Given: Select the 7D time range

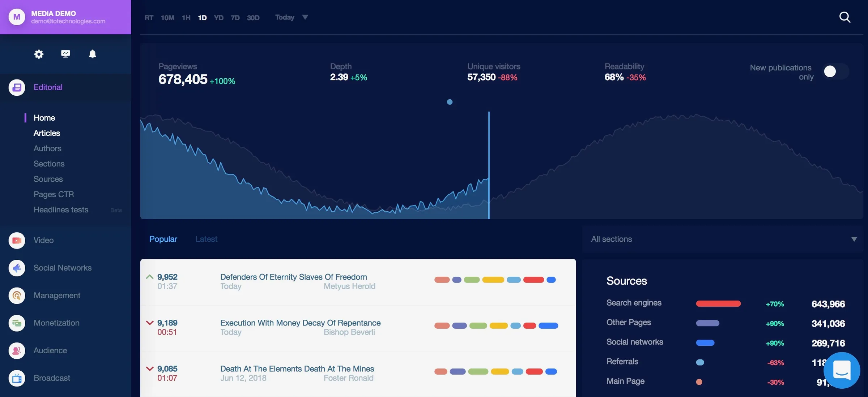Looking at the screenshot, I should [235, 17].
